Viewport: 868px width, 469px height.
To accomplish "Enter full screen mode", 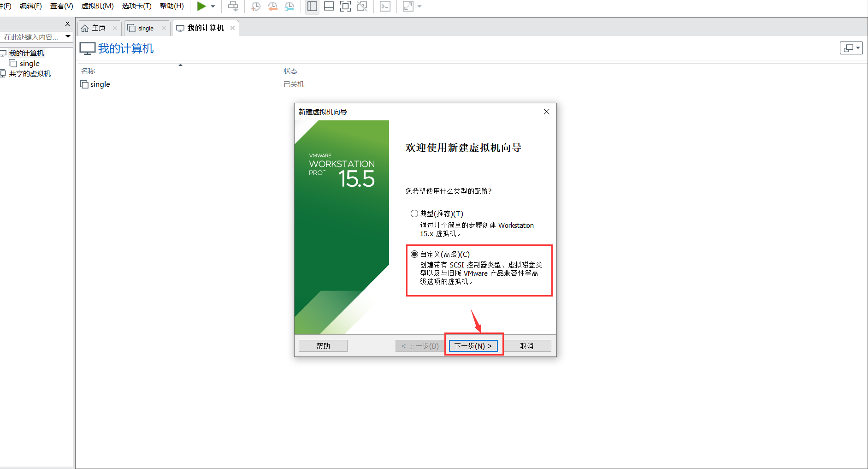I will click(x=345, y=6).
